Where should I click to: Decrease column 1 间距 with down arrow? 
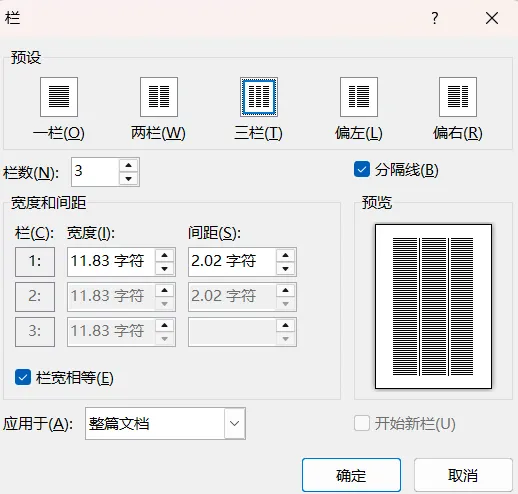click(x=285, y=268)
